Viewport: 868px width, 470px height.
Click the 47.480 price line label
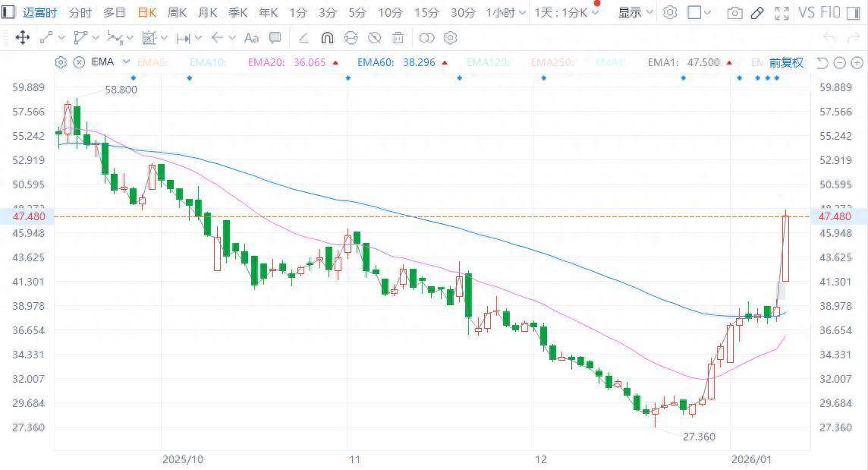click(29, 216)
